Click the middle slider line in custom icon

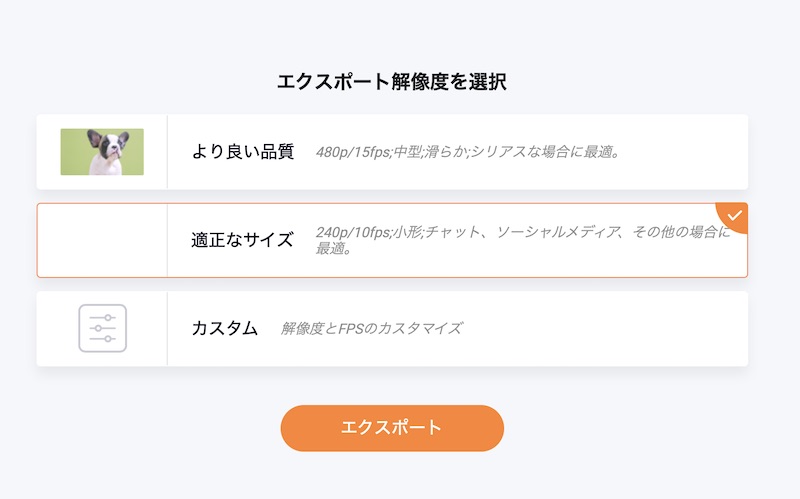click(103, 328)
